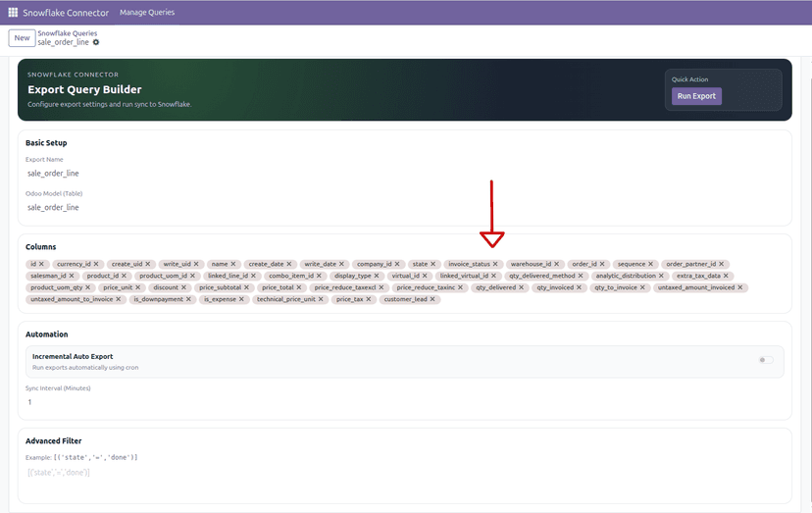
Task: Remove the price_unit column tag
Action: click(137, 287)
